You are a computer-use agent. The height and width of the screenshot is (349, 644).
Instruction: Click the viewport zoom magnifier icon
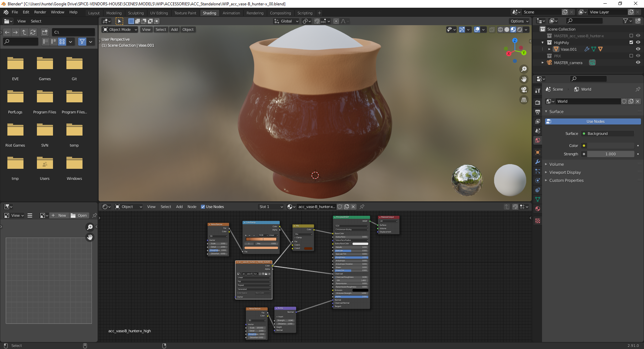click(524, 69)
